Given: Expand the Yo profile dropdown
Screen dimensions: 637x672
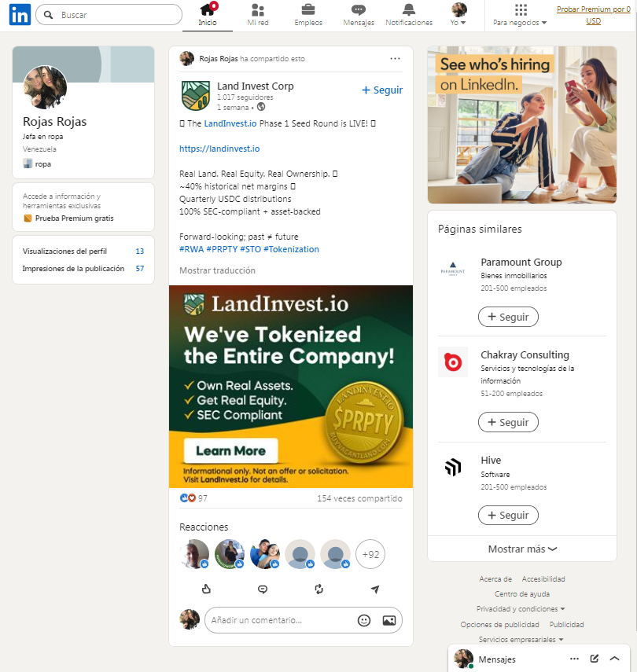Looking at the screenshot, I should [458, 16].
